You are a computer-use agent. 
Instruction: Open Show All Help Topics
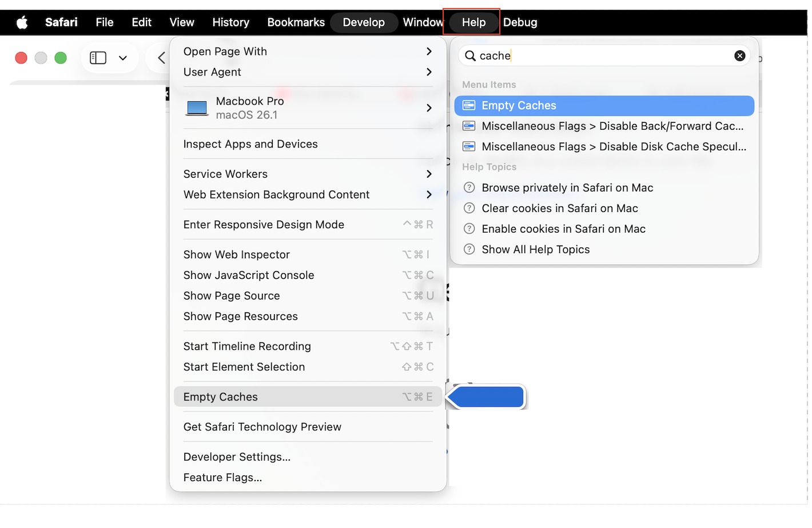click(x=604, y=249)
